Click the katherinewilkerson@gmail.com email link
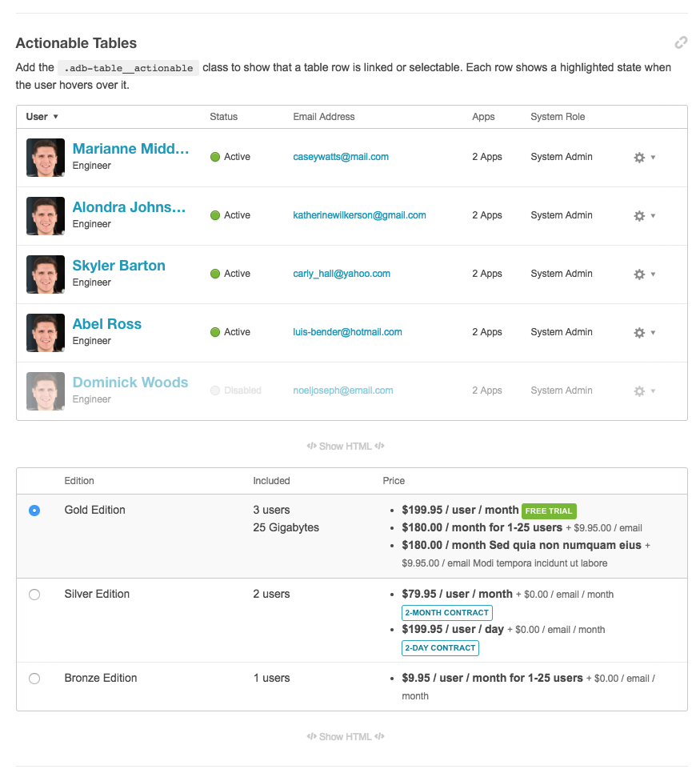This screenshot has width=700, height=773. pyautogui.click(x=359, y=215)
